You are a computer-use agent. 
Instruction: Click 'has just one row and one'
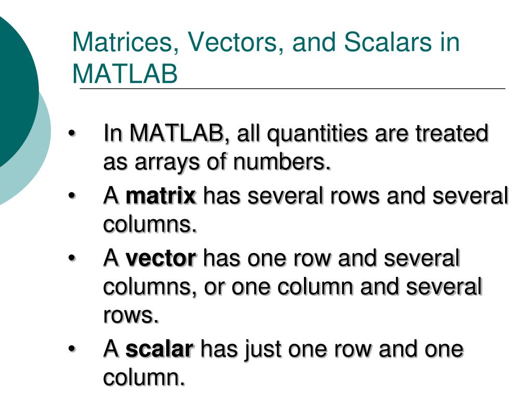(x=332, y=349)
